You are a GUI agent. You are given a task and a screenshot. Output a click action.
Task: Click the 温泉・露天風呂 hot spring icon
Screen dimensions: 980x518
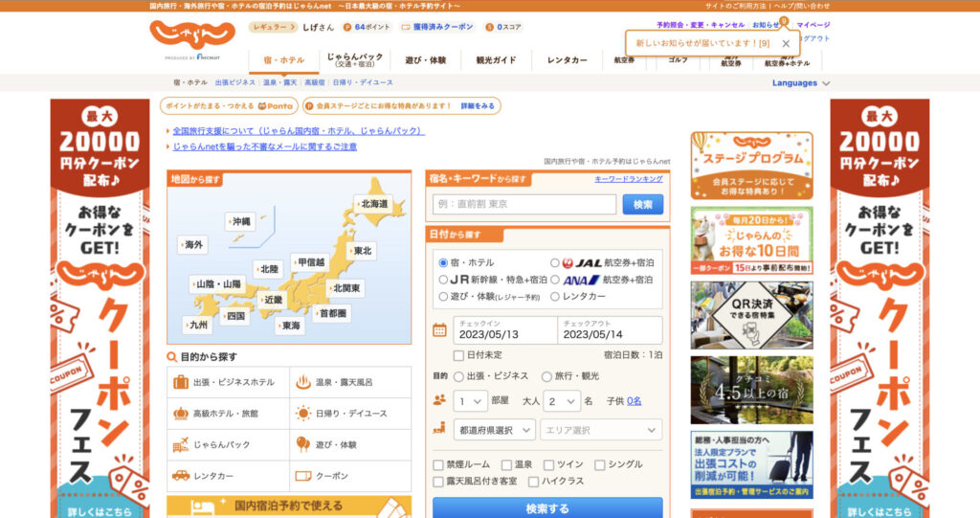pyautogui.click(x=303, y=382)
